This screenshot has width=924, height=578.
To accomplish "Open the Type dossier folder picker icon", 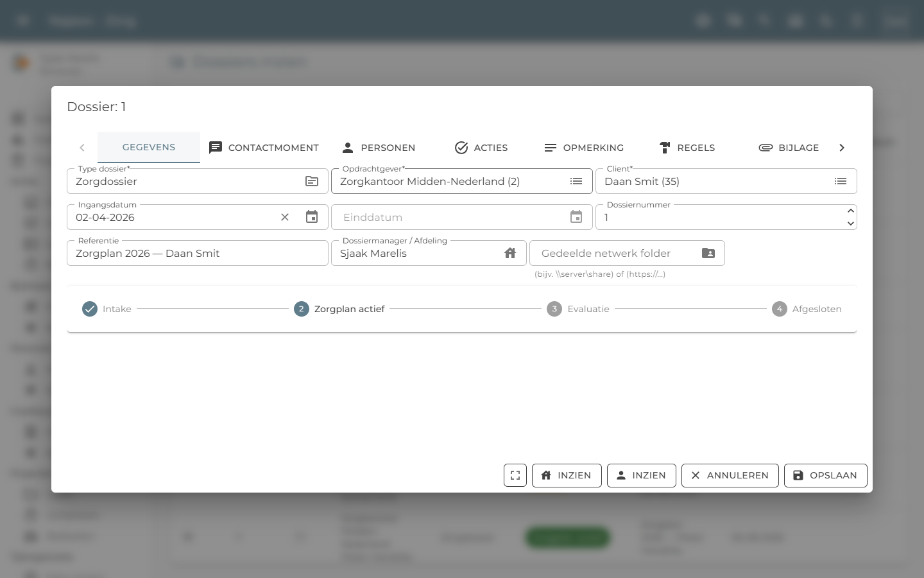I will coord(312,181).
